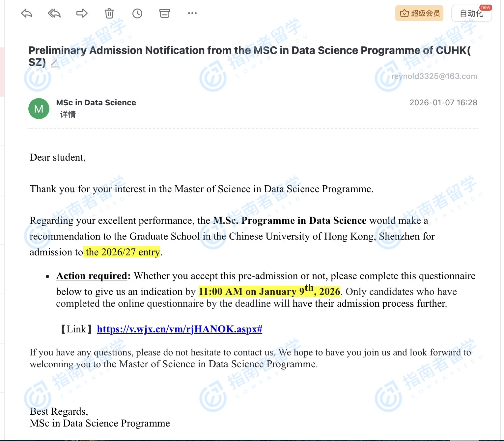504x441 pixels.
Task: Open the v.wjx.cn questionnaire link
Action: tap(179, 329)
